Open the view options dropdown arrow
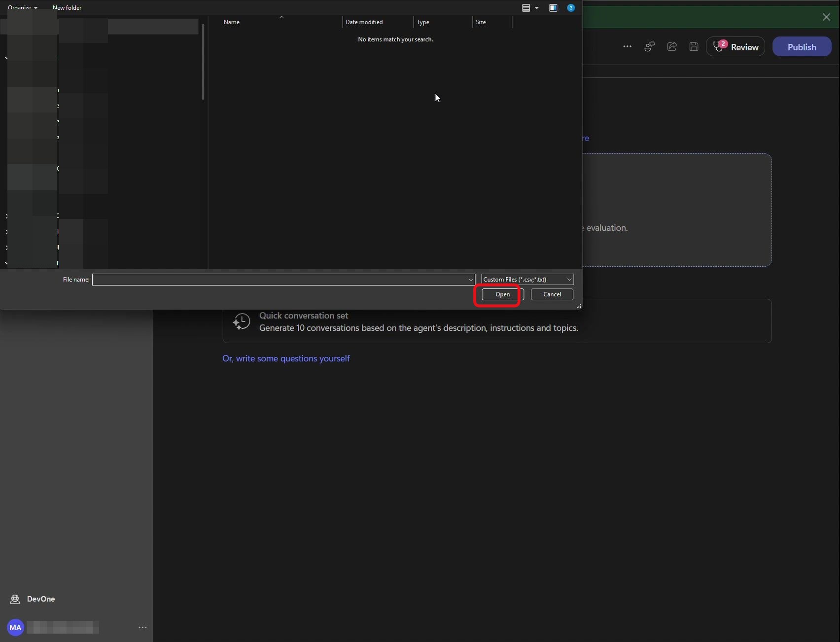The image size is (840, 642). point(537,8)
